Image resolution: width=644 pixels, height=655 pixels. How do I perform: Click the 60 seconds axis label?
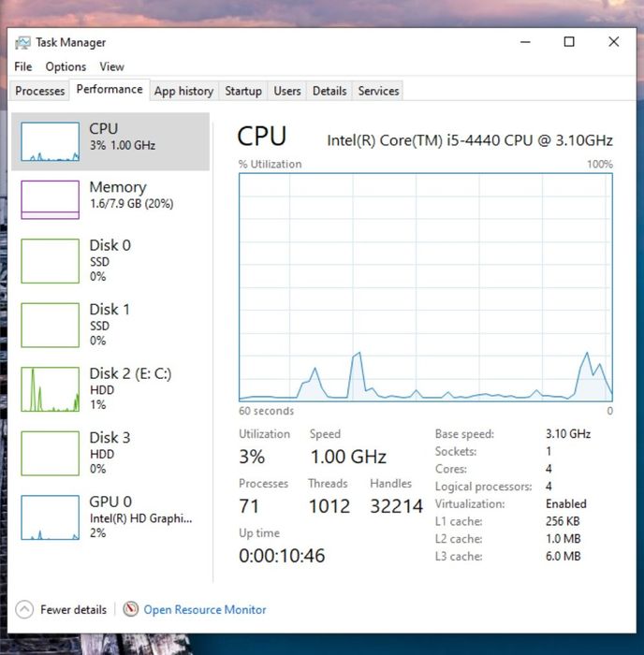[266, 411]
